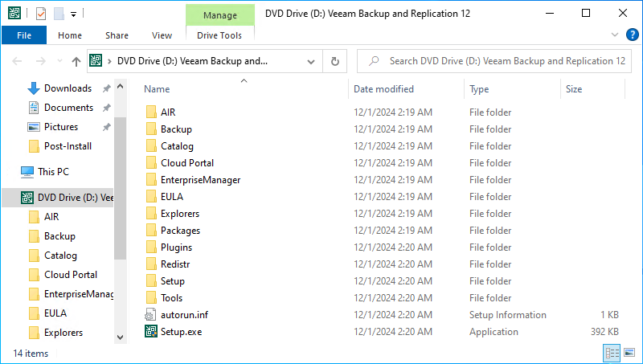This screenshot has height=364, width=643.
Task: Go back using the back arrow
Action: 17,62
